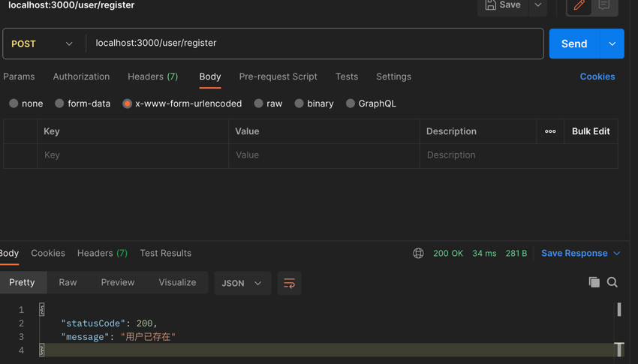Click the pencil edit icon
Screen dimensions: 638x364
point(579,5)
